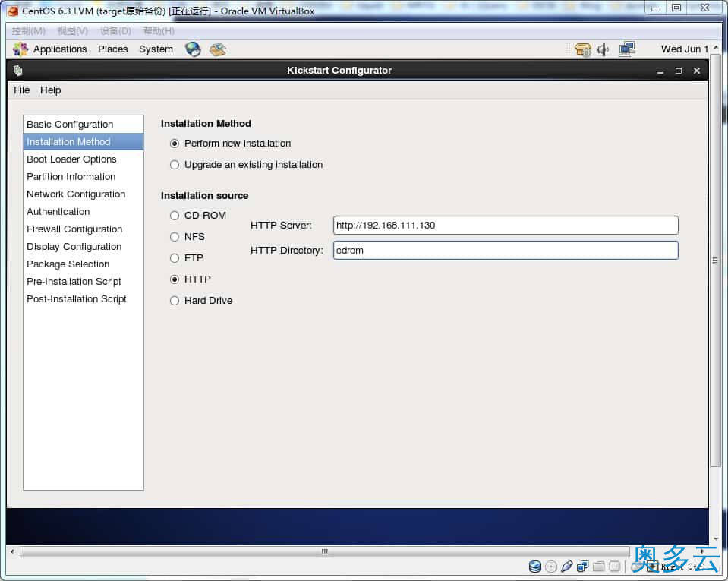Image resolution: width=728 pixels, height=581 pixels.
Task: Open VirtualBox 视图 menu
Action: pos(72,31)
